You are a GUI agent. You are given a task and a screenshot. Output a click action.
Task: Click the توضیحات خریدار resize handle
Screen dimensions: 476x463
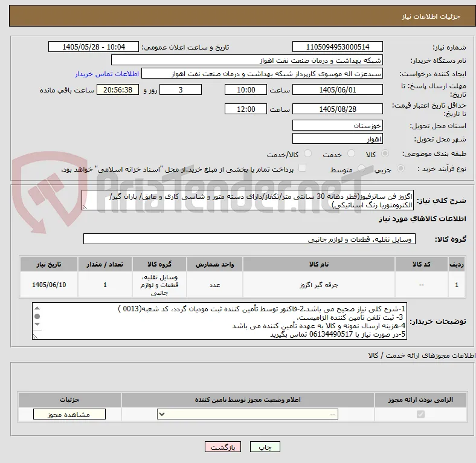(x=35, y=337)
